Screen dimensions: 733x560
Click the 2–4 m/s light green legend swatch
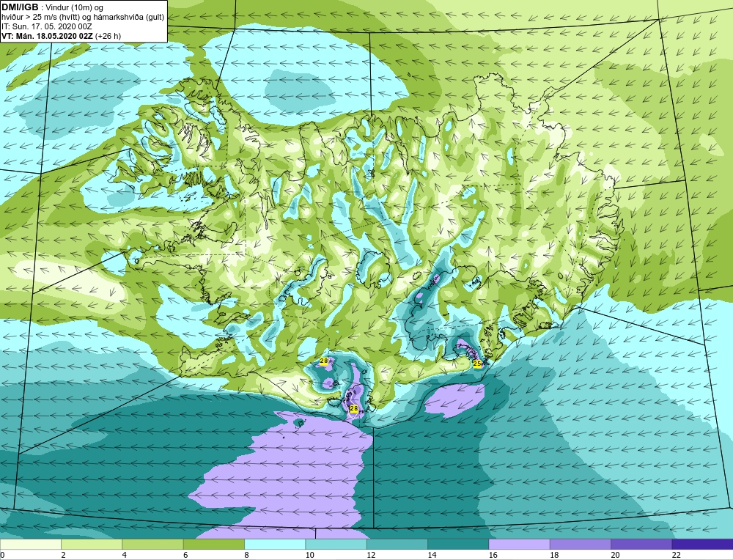coord(92,545)
